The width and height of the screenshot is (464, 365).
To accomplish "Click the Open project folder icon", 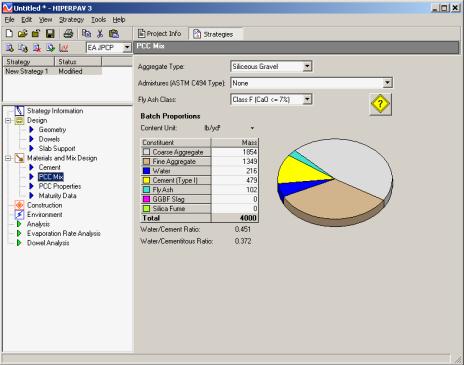I will coord(22,33).
